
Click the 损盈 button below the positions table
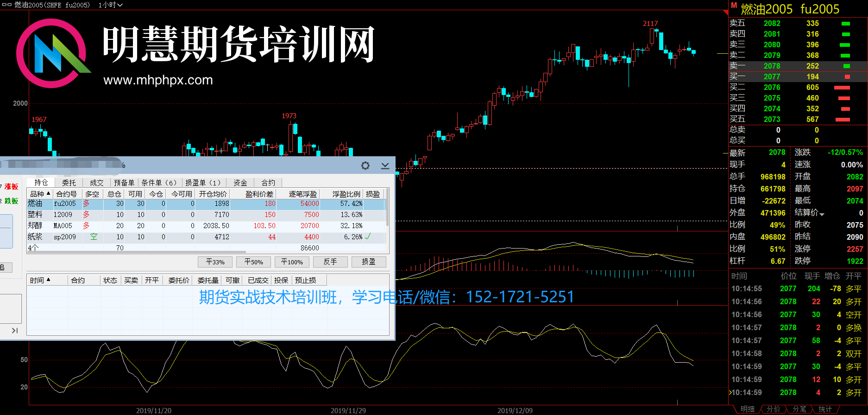click(x=369, y=262)
